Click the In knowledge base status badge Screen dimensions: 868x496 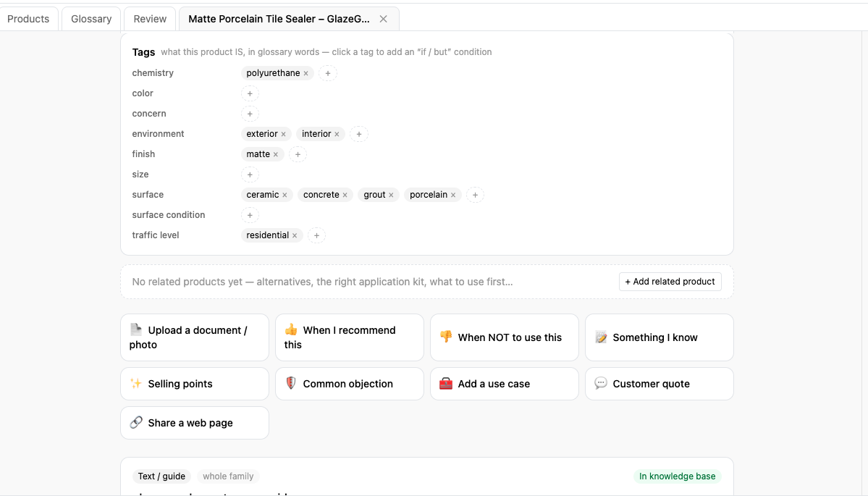click(x=677, y=476)
